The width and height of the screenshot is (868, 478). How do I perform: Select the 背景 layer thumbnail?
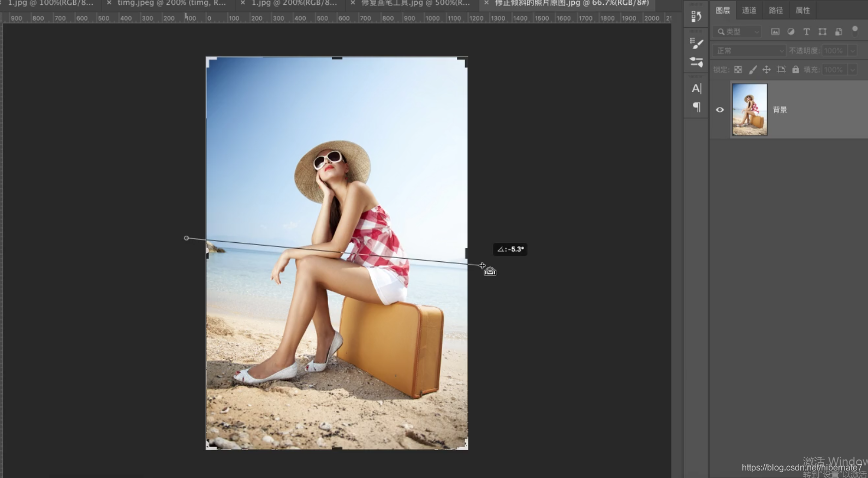click(749, 109)
